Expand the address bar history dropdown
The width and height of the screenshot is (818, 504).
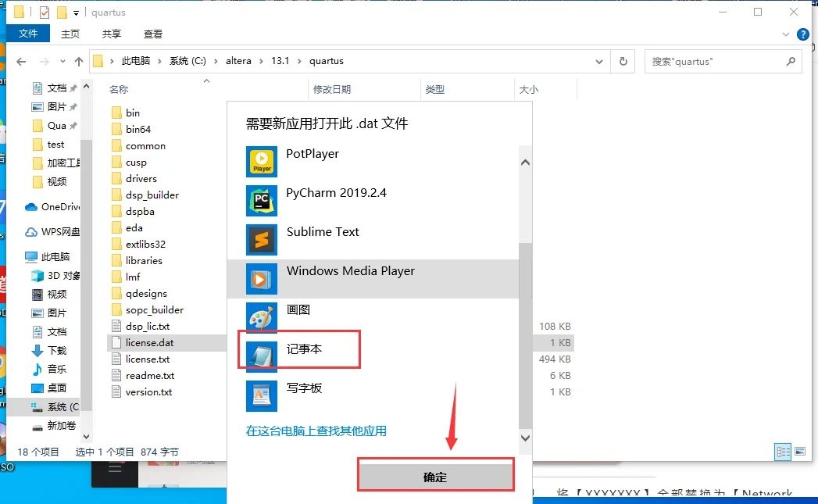click(x=599, y=62)
